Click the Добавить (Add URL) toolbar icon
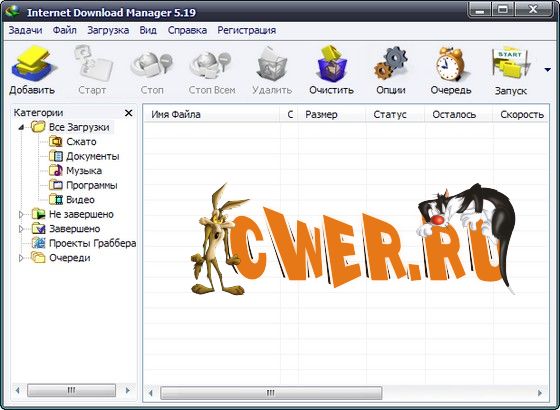 (x=34, y=64)
